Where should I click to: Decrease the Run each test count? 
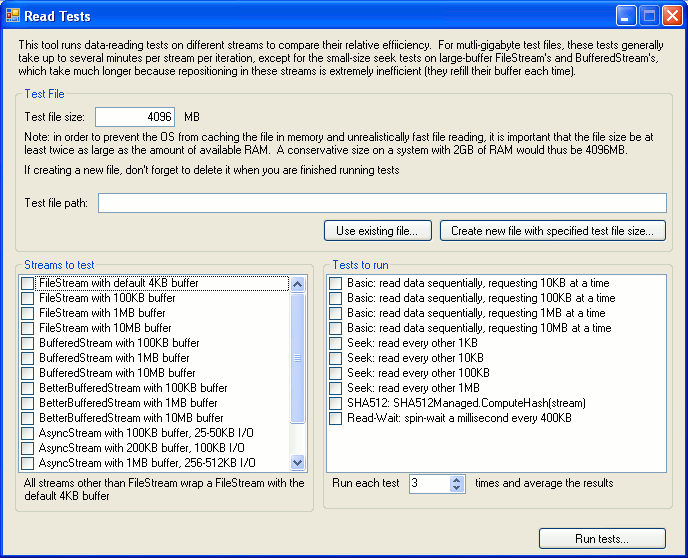pos(457,488)
